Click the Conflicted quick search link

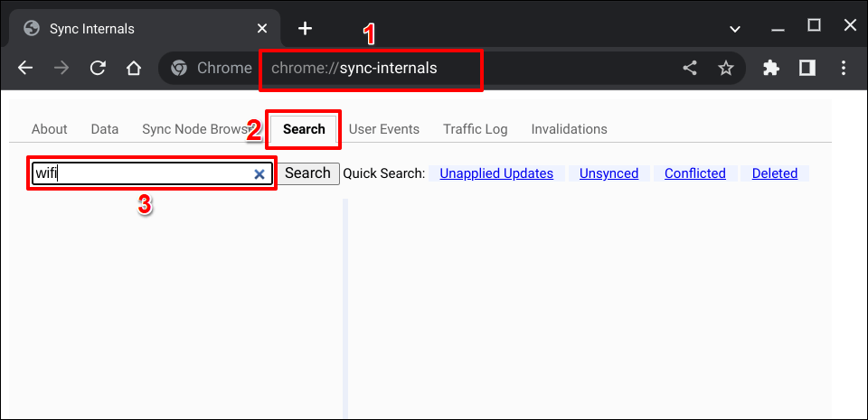(x=694, y=173)
